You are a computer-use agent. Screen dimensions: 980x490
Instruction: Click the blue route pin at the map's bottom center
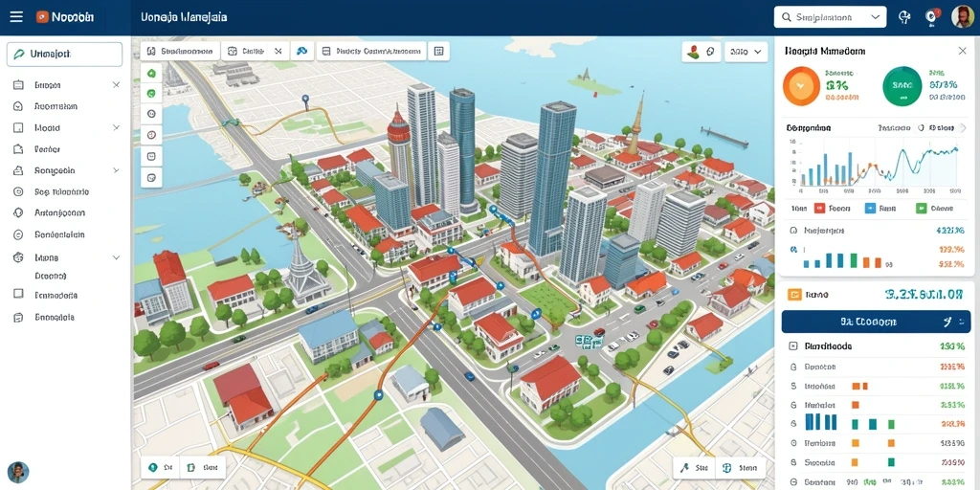pyautogui.click(x=377, y=394)
